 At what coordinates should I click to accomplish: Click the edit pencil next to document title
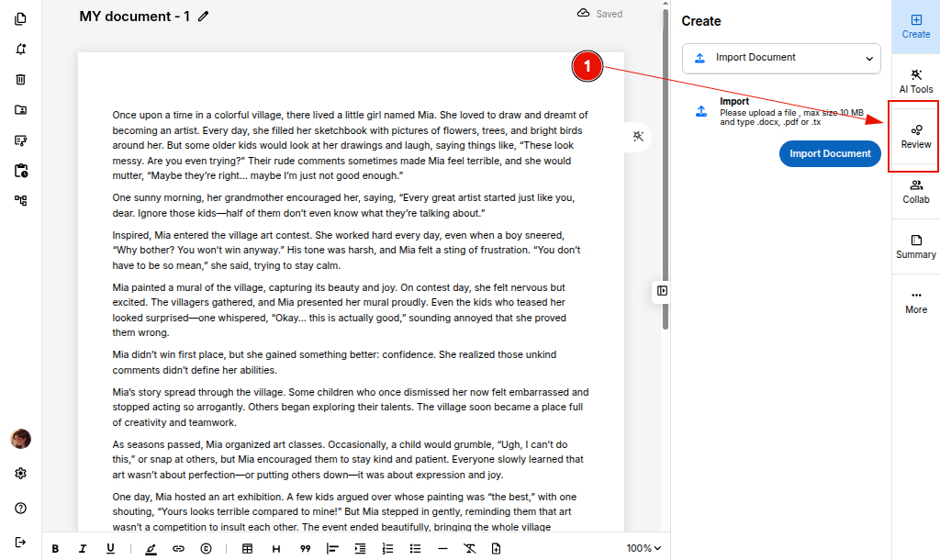(203, 16)
